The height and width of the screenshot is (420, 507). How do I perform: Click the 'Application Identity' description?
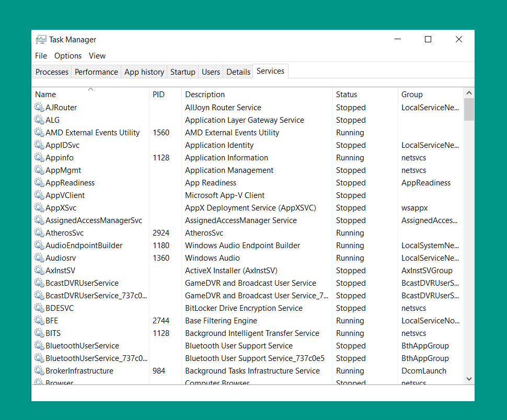[x=219, y=145]
